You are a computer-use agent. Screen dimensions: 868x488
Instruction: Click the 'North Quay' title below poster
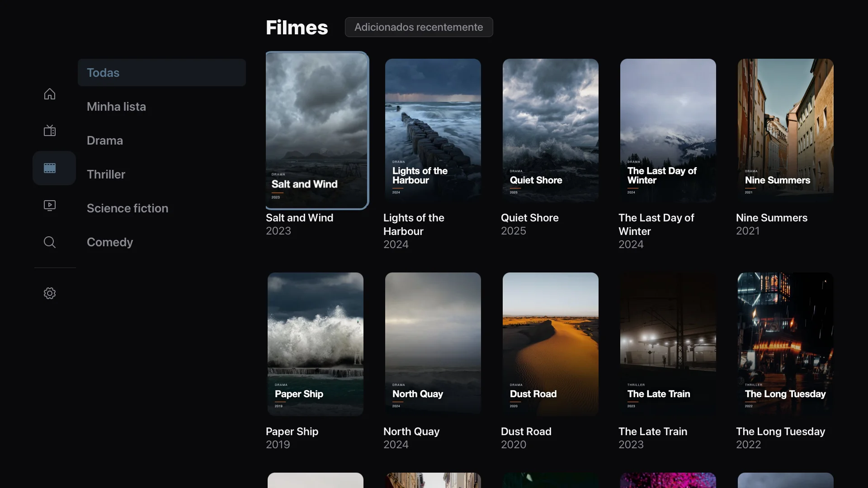[x=411, y=432]
